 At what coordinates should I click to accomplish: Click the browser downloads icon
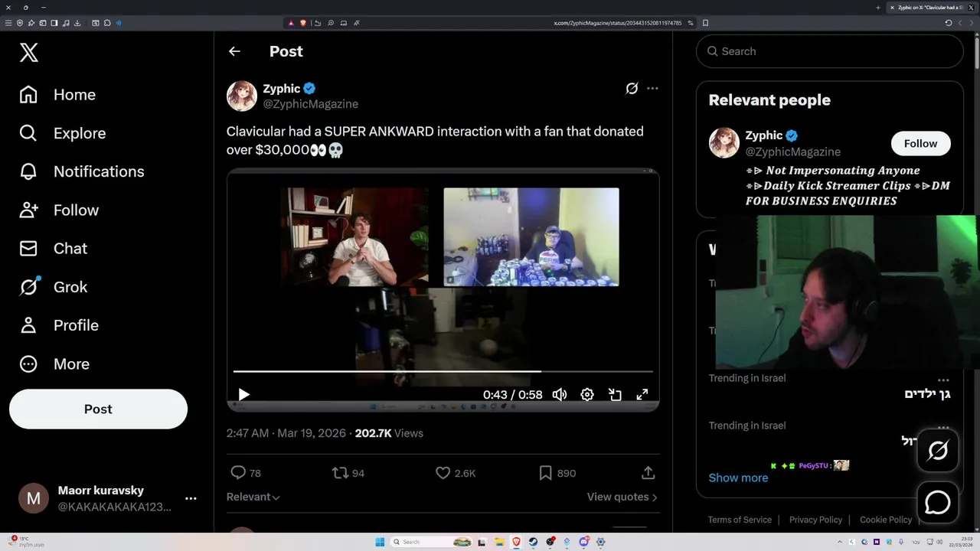(77, 23)
